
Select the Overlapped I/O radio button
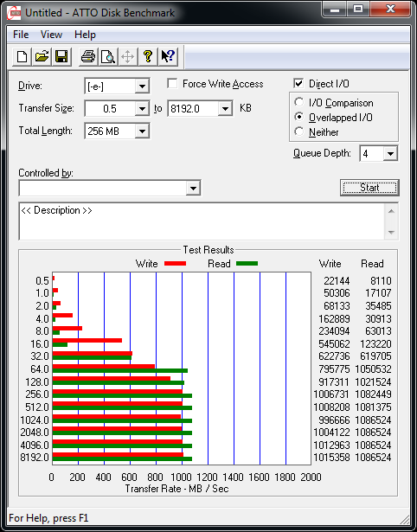(299, 117)
